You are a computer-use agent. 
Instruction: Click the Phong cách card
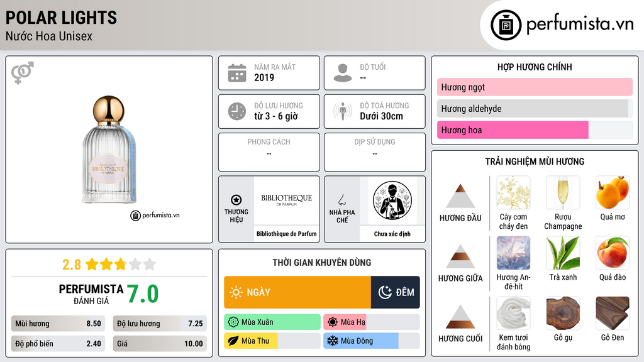tap(269, 152)
